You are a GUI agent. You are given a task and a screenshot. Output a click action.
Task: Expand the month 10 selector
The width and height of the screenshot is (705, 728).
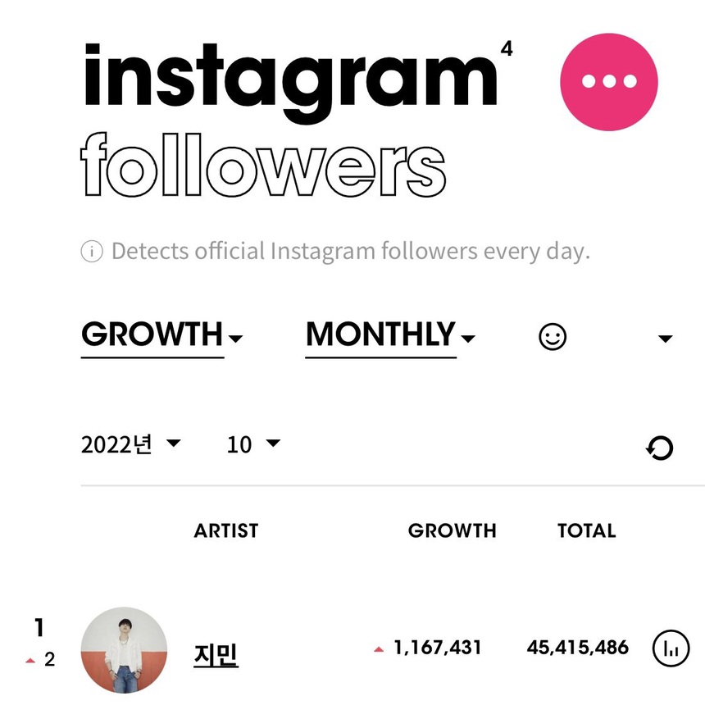[253, 444]
